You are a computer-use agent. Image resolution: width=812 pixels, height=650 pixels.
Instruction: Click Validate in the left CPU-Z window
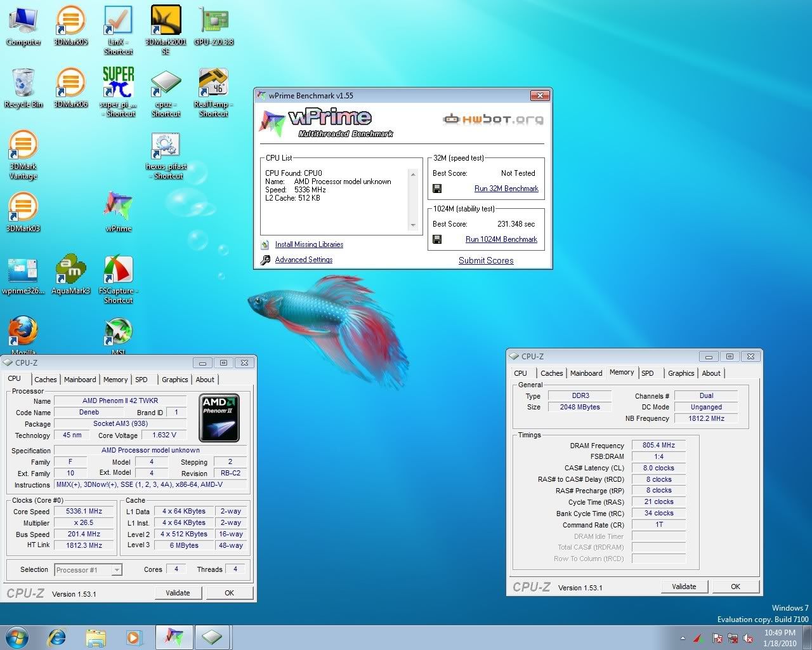pyautogui.click(x=178, y=593)
